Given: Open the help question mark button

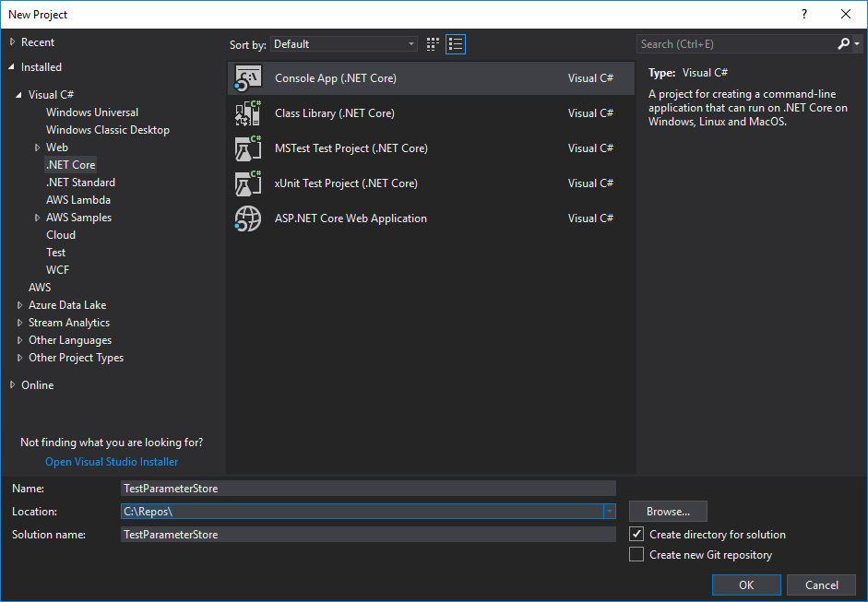Looking at the screenshot, I should pos(804,15).
